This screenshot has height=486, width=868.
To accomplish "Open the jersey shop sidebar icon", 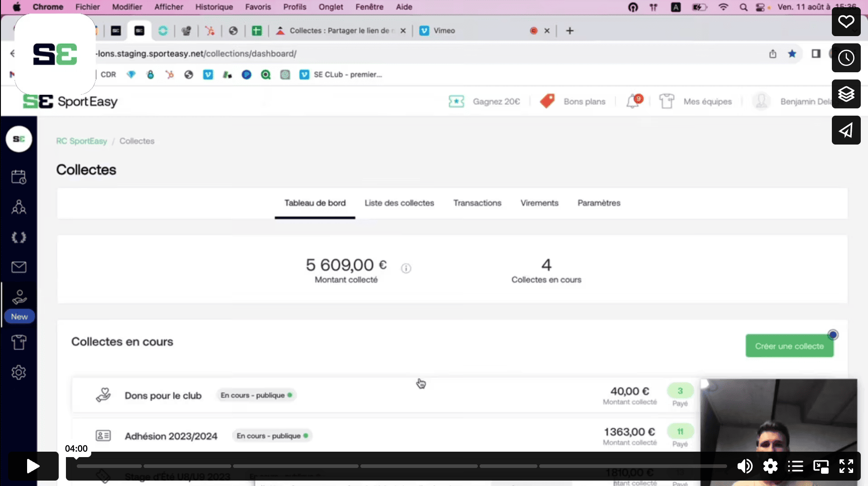I will tap(19, 342).
